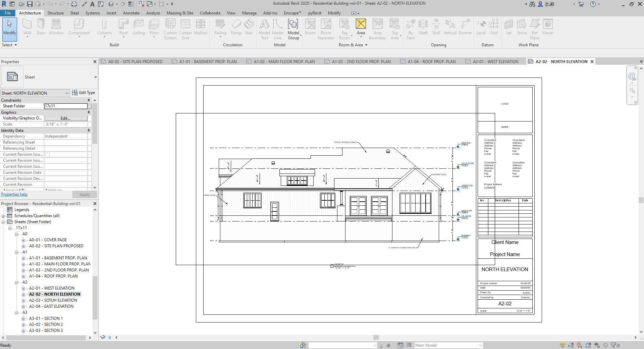This screenshot has height=349, width=644.
Task: Select the Shaft opening tool
Action: (x=423, y=27)
